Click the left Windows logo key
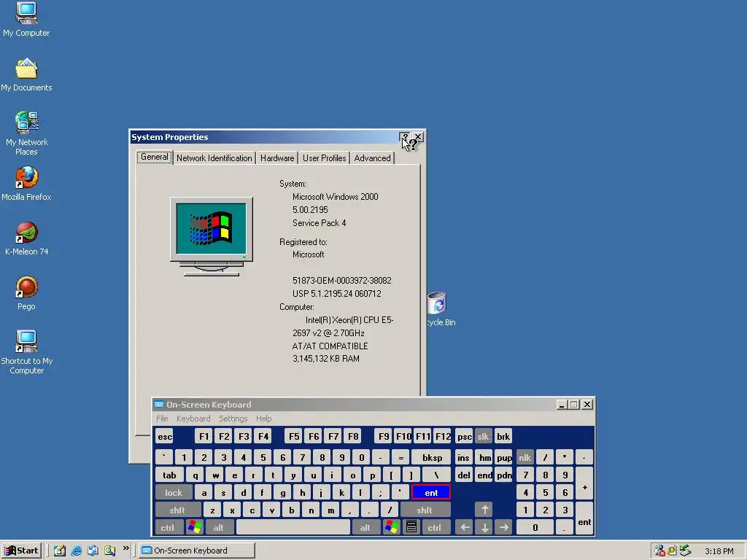 (195, 528)
